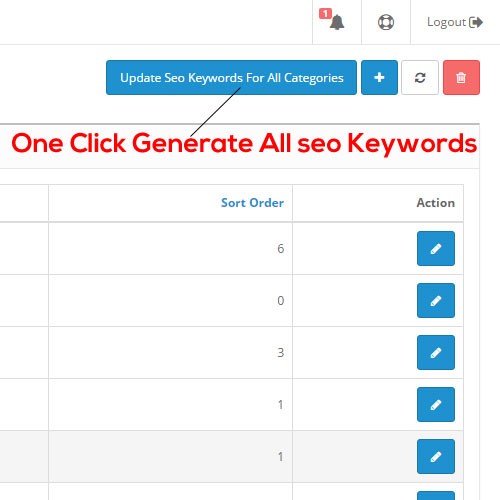This screenshot has width=500, height=500.
Task: Click the sort order value 0 cell
Action: [171, 300]
